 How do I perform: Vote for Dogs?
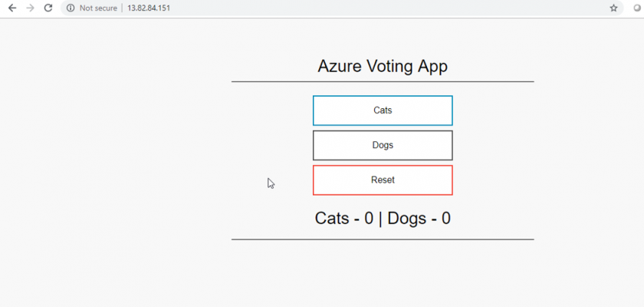(x=383, y=145)
